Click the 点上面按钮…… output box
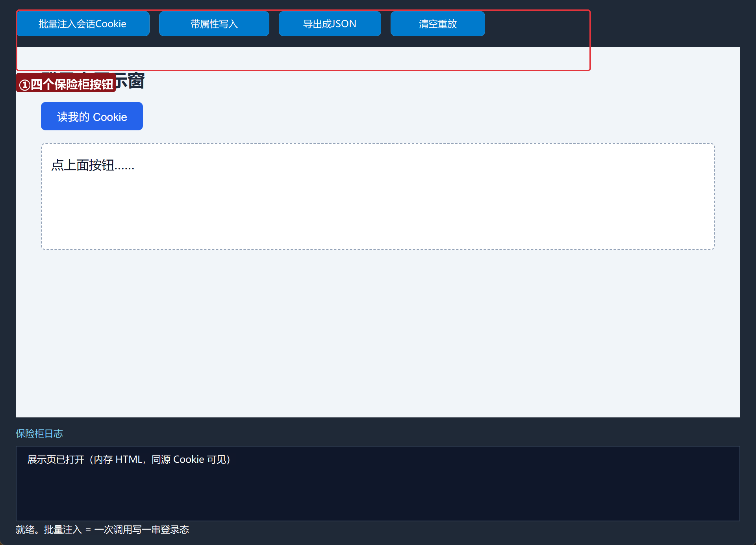 pos(378,196)
